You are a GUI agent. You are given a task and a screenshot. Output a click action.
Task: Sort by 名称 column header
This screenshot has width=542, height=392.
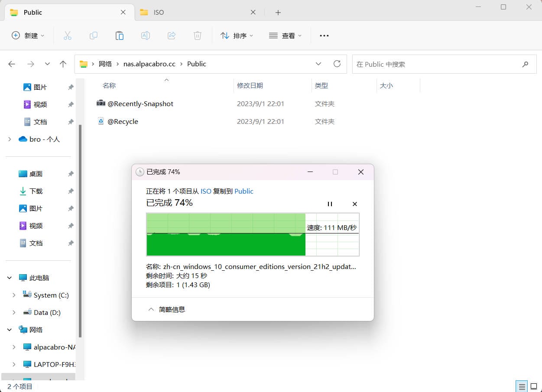coord(109,85)
